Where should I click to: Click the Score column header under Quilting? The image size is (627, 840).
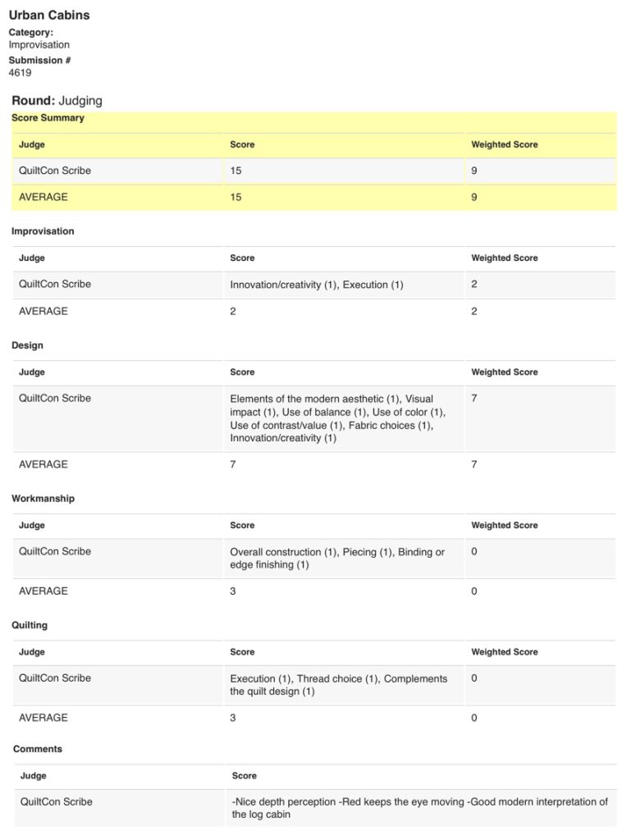pyautogui.click(x=242, y=652)
